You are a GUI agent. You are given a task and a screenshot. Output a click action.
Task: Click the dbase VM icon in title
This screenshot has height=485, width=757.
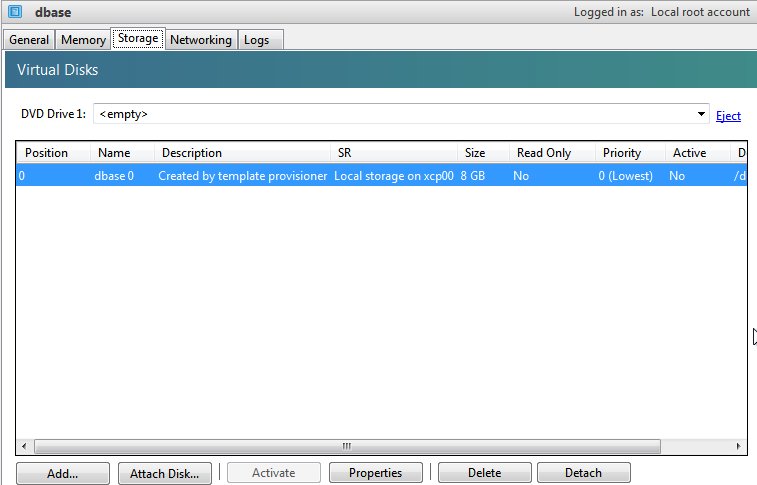point(15,12)
